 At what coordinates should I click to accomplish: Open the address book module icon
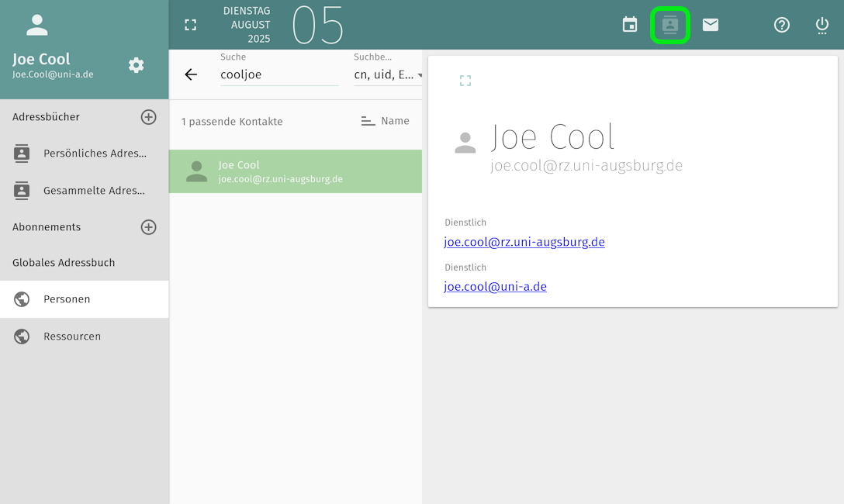(x=670, y=25)
